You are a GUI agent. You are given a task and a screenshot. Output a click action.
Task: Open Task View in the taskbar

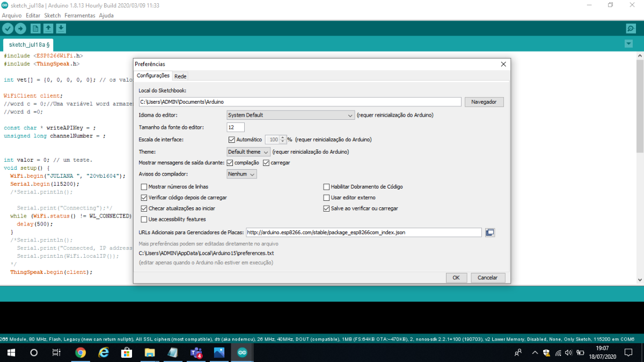56,353
